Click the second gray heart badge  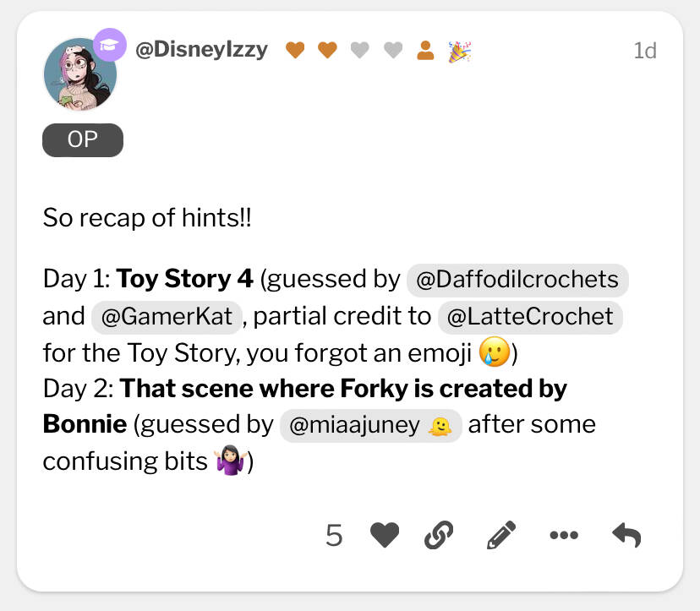click(393, 52)
